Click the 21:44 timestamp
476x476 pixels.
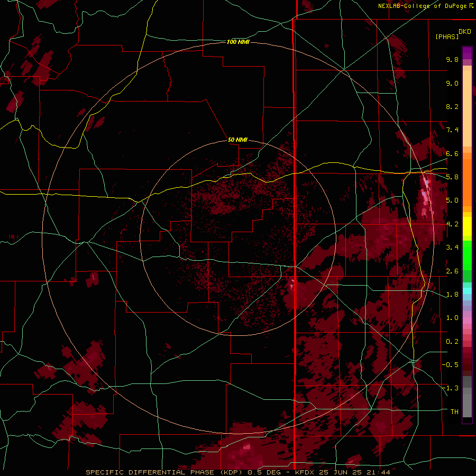[x=378, y=472]
